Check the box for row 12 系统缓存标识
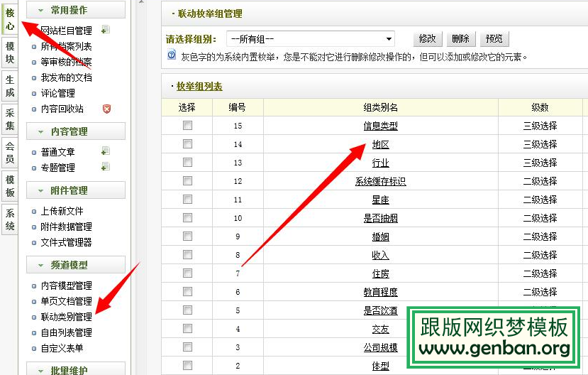 coord(187,181)
